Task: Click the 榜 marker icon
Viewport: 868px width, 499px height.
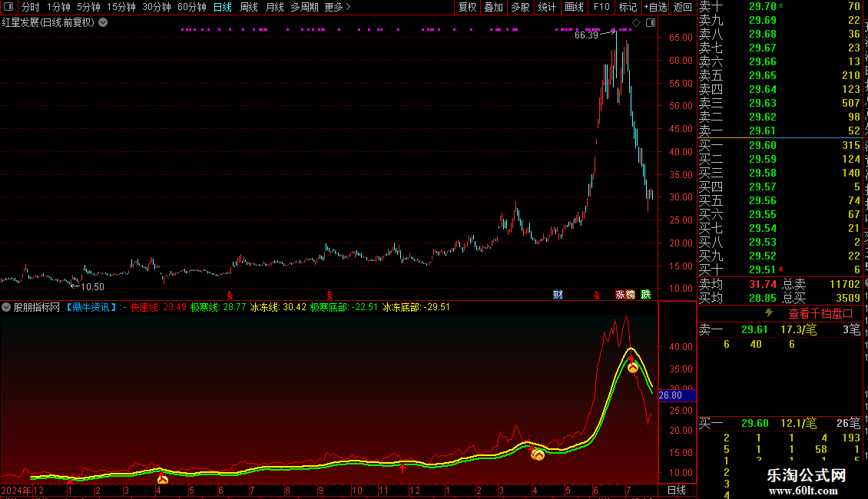Action: (631, 294)
